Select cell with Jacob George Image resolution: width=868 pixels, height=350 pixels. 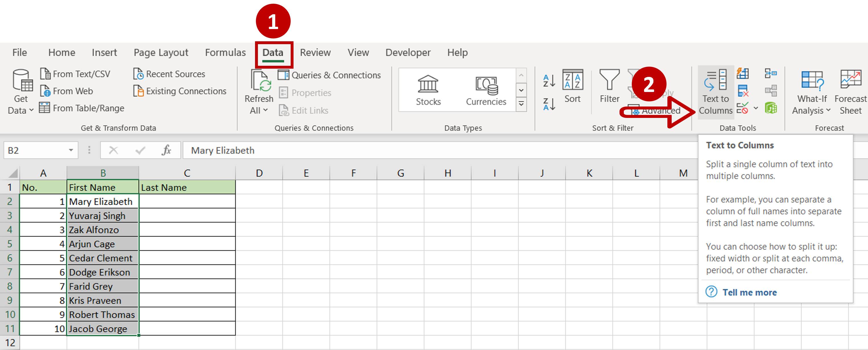103,328
